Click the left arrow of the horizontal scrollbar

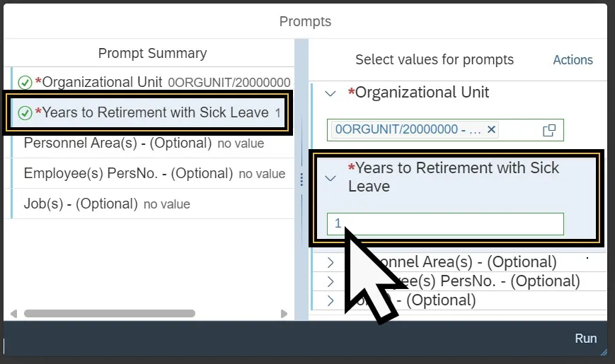tap(13, 313)
